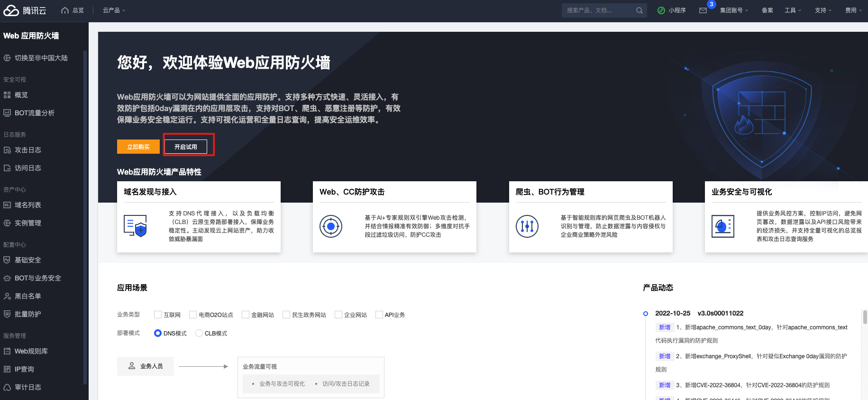This screenshot has height=400, width=868.
Task: Click the 业务与攻击可视化 item
Action: click(282, 384)
